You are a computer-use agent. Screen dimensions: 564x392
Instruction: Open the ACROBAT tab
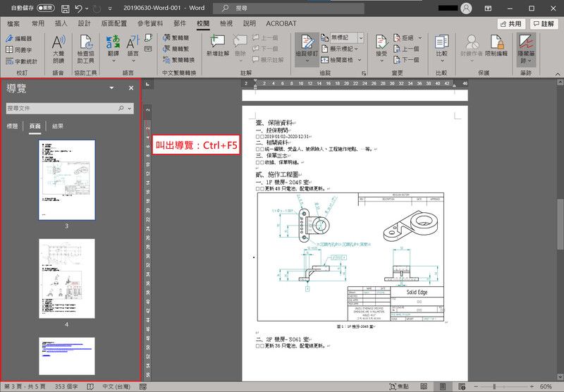coord(281,23)
